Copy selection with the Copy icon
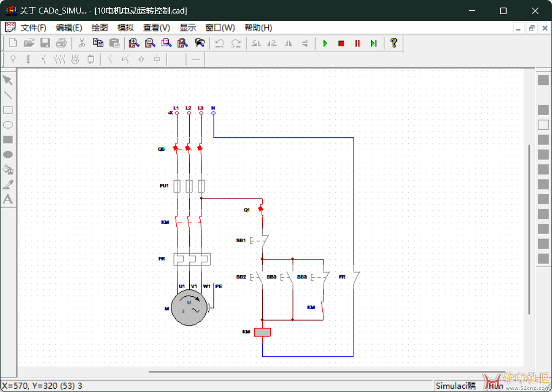552x392 pixels. (x=98, y=43)
